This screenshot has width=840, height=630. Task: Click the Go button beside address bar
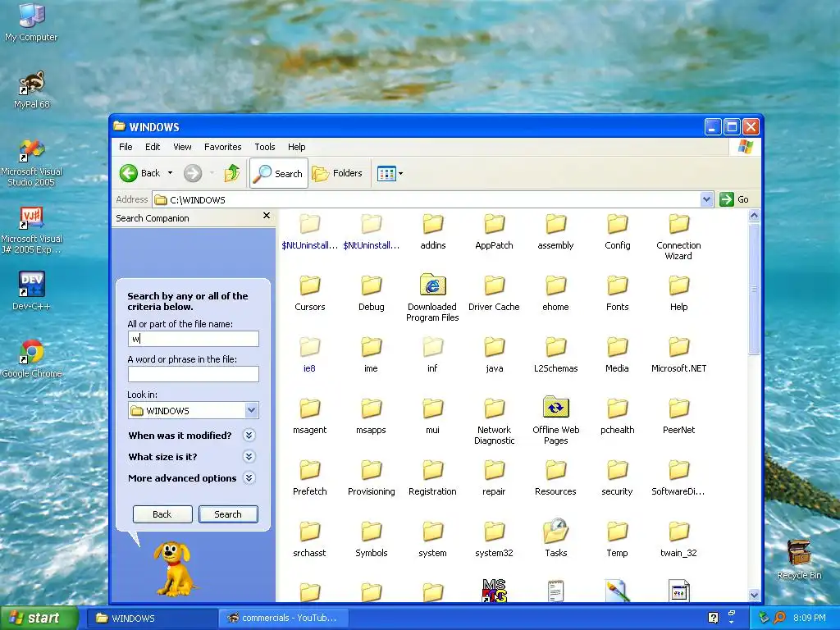734,199
